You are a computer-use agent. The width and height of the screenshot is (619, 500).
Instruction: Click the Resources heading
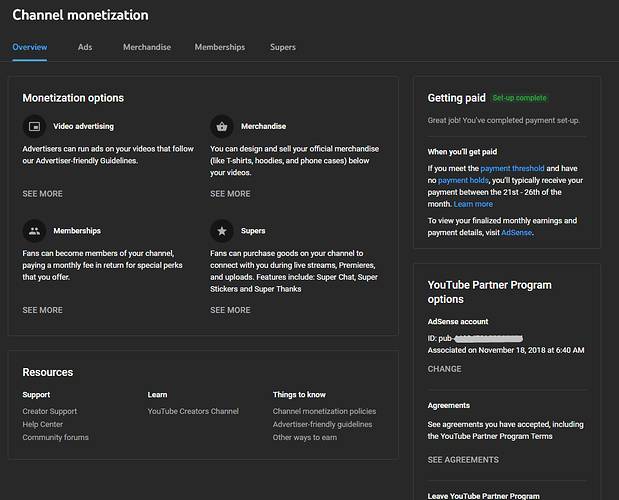(48, 372)
